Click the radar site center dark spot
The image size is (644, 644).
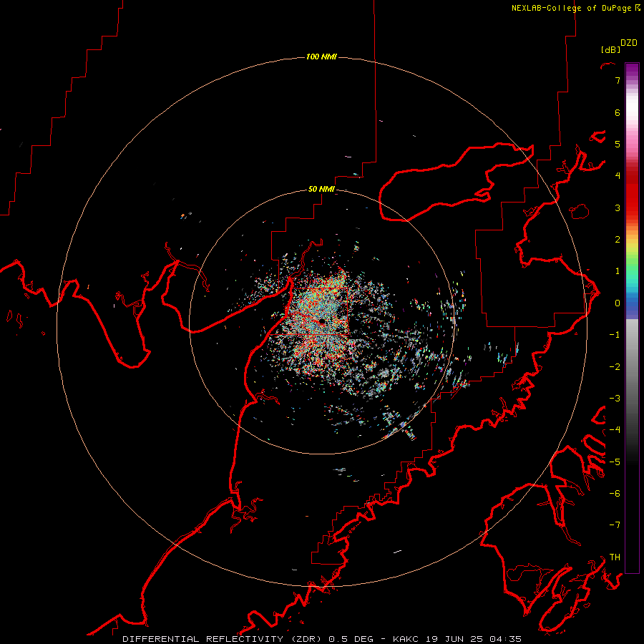click(x=321, y=321)
